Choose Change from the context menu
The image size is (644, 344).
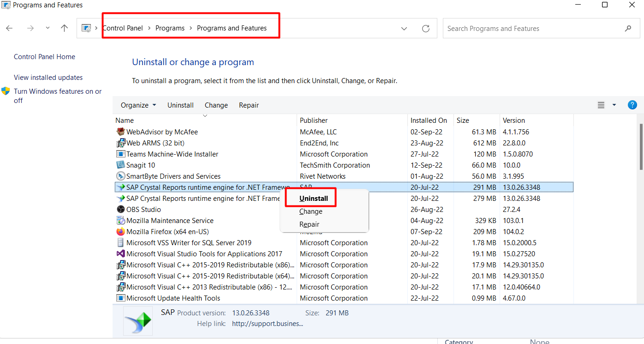311,211
